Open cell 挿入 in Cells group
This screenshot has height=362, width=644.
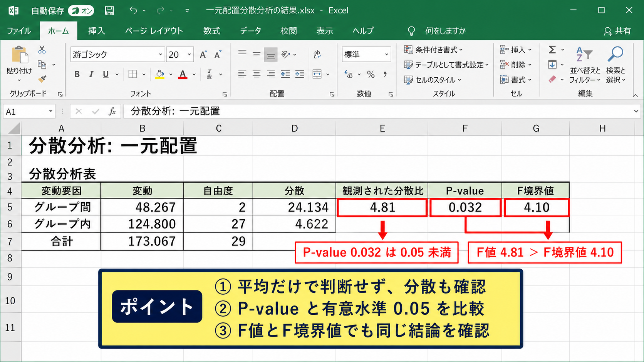tap(516, 50)
